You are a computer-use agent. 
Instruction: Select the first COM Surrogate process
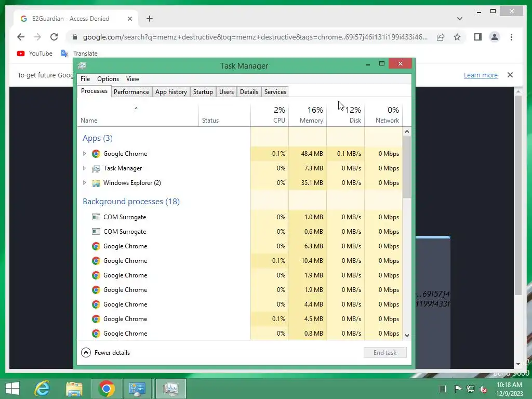click(240, 217)
